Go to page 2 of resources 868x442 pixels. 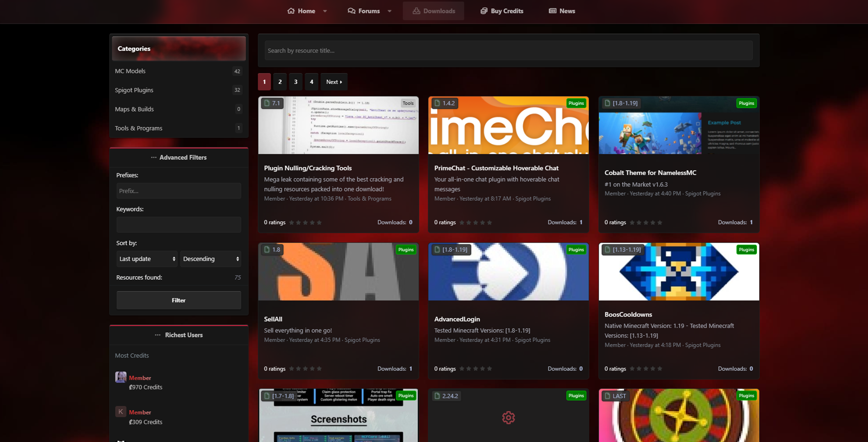point(280,82)
